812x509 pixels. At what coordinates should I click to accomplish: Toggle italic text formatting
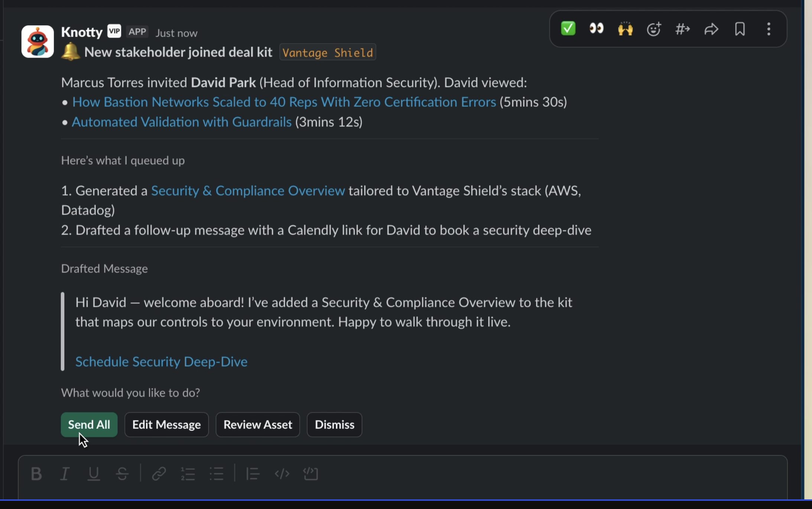pos(64,473)
